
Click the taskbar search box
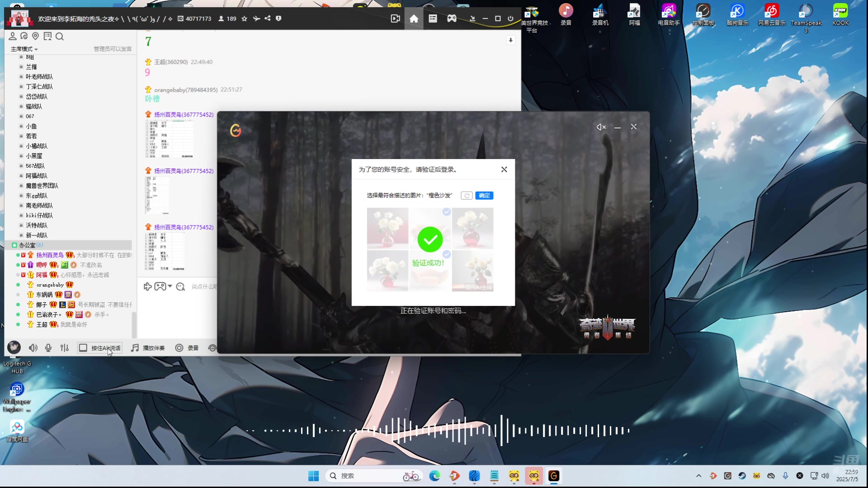373,476
